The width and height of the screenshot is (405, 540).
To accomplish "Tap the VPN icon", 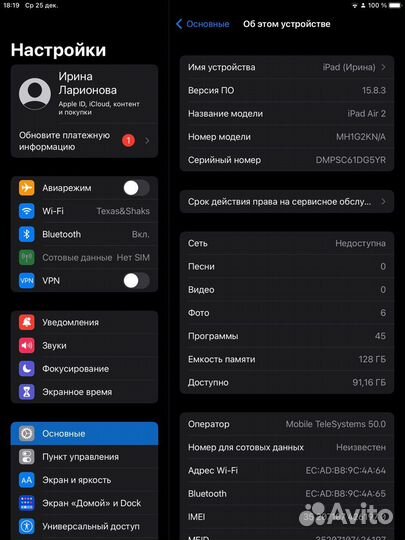I will [27, 281].
